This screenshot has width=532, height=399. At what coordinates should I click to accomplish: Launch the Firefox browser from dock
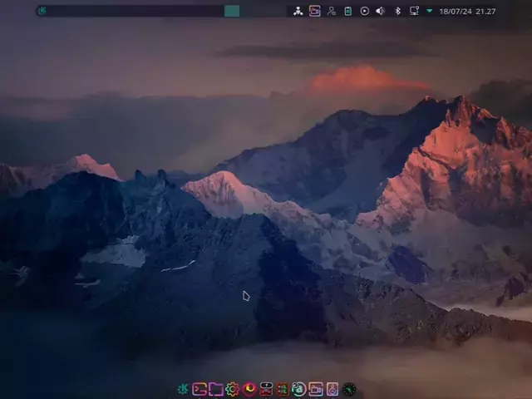[249, 389]
